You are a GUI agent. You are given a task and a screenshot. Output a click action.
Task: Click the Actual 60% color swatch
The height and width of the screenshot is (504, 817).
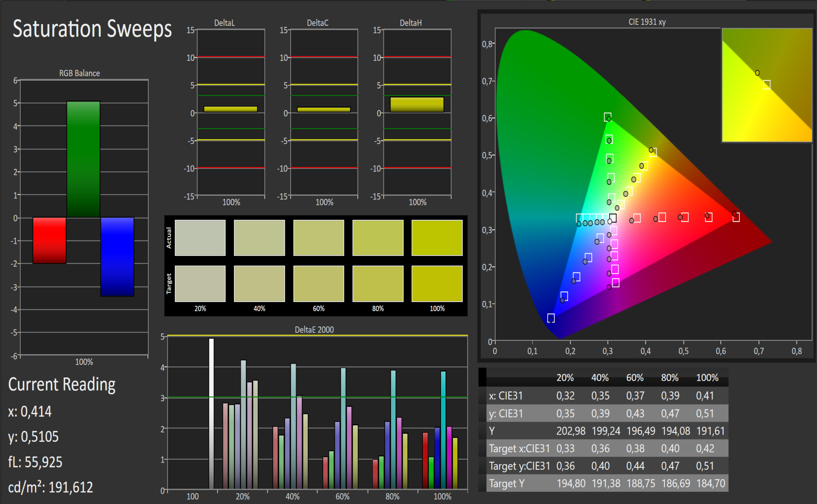(x=318, y=238)
